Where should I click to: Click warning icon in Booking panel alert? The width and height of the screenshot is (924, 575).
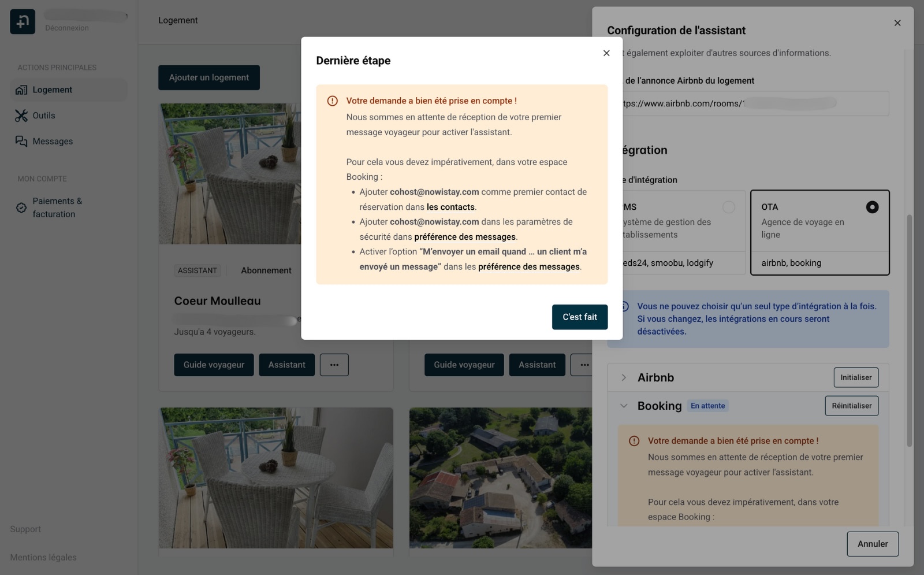tap(634, 441)
